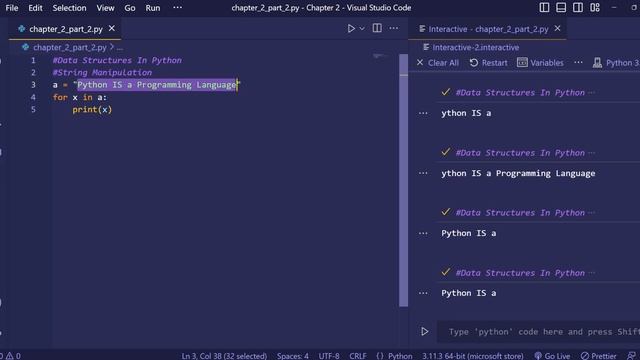Viewport: 640px width, 360px height.
Task: Open the Run menu
Action: [153, 8]
